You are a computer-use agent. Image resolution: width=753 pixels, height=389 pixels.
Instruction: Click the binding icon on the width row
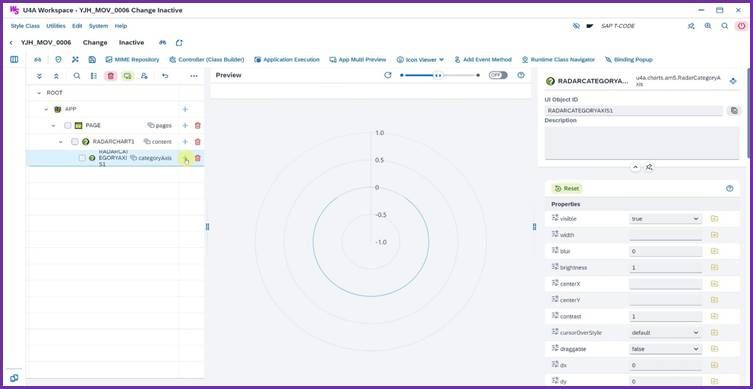tap(714, 235)
